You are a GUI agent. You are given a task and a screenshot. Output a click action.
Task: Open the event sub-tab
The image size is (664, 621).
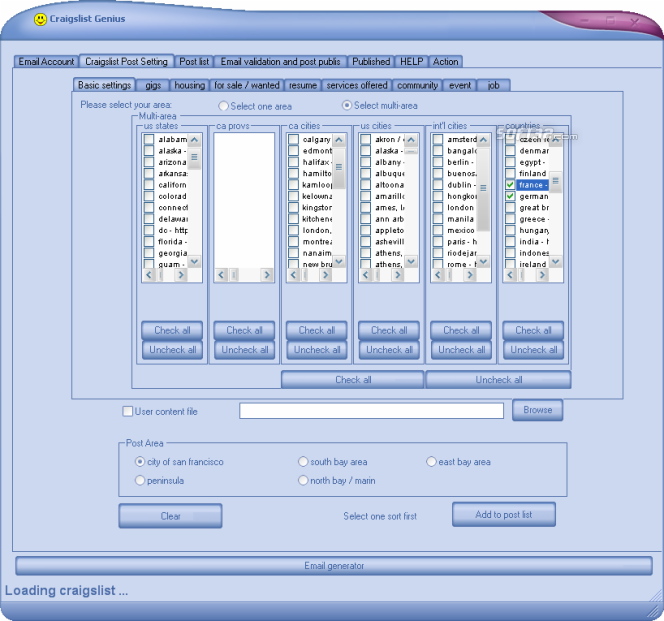click(460, 86)
